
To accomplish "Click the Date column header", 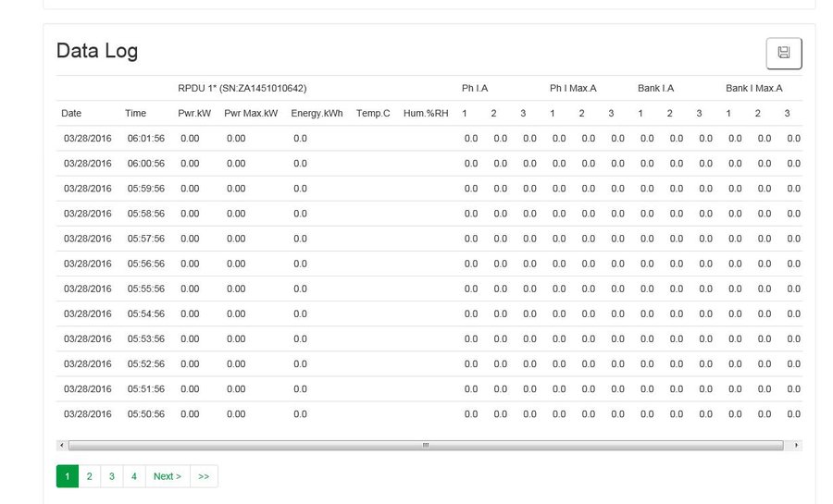I will click(71, 114).
